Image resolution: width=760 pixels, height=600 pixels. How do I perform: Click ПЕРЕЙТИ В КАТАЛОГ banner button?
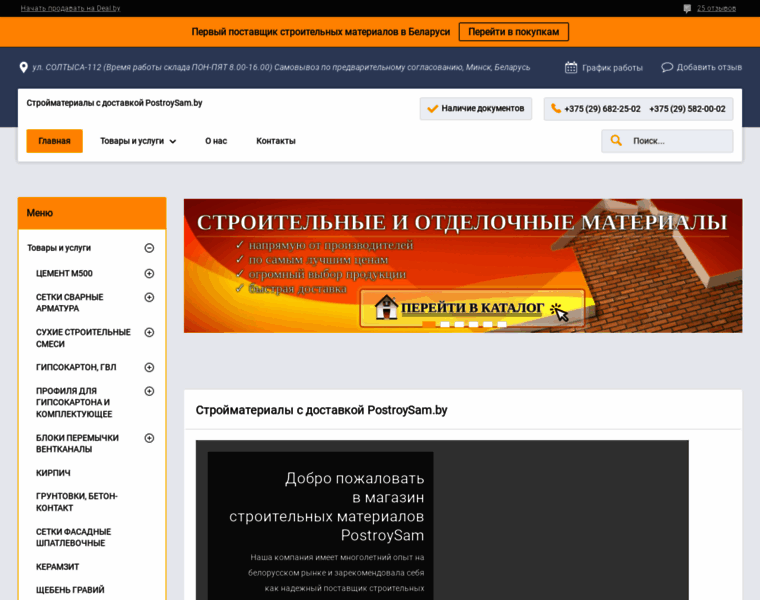(472, 308)
